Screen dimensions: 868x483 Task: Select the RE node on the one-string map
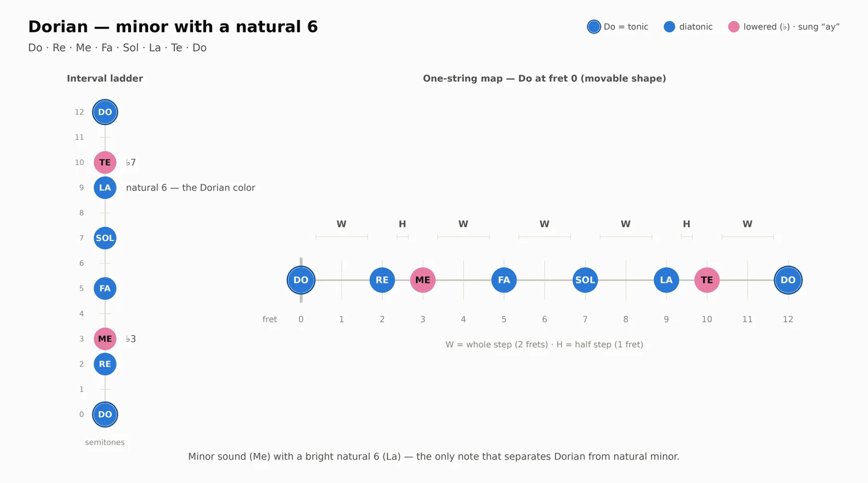[382, 280]
